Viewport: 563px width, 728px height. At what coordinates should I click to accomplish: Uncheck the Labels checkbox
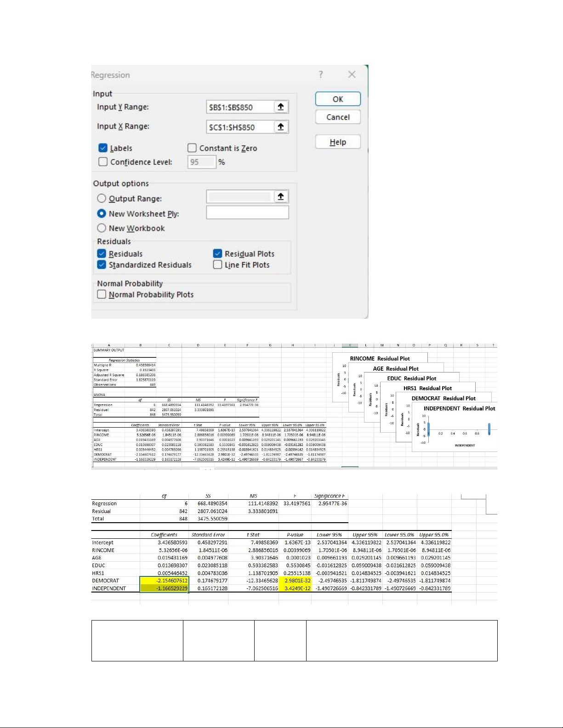pyautogui.click(x=103, y=148)
